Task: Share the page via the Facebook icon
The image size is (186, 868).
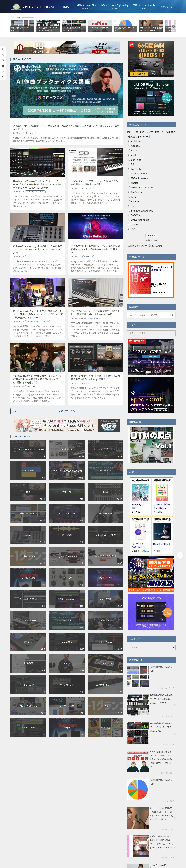Action: 3,49
